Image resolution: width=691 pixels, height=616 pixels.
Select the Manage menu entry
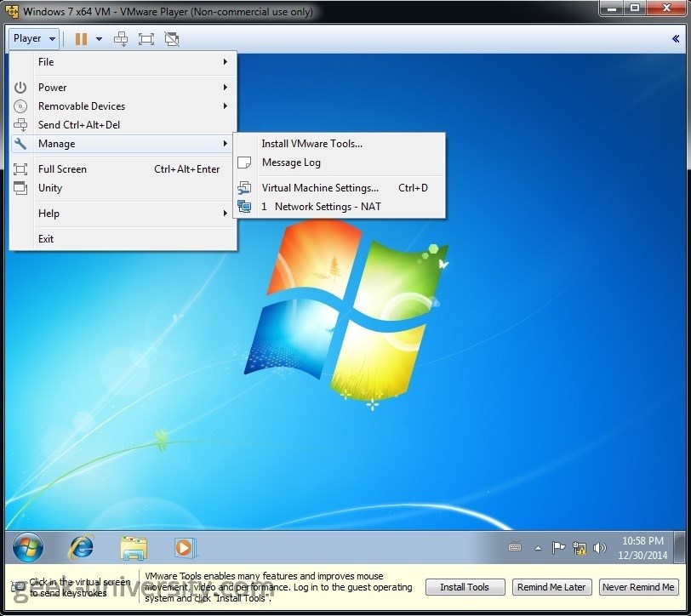tap(122, 144)
